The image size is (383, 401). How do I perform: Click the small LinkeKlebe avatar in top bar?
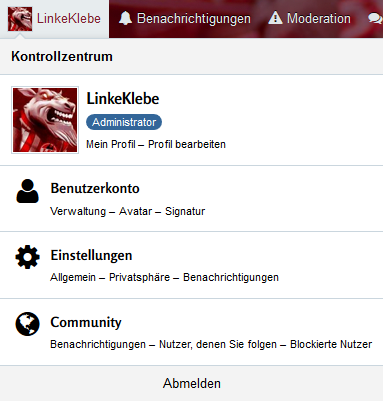coord(20,19)
